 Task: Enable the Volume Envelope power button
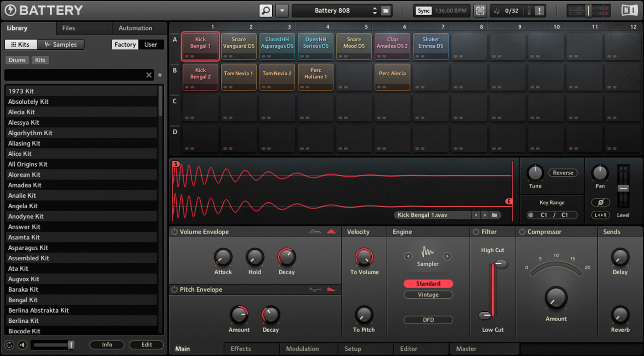pos(174,232)
